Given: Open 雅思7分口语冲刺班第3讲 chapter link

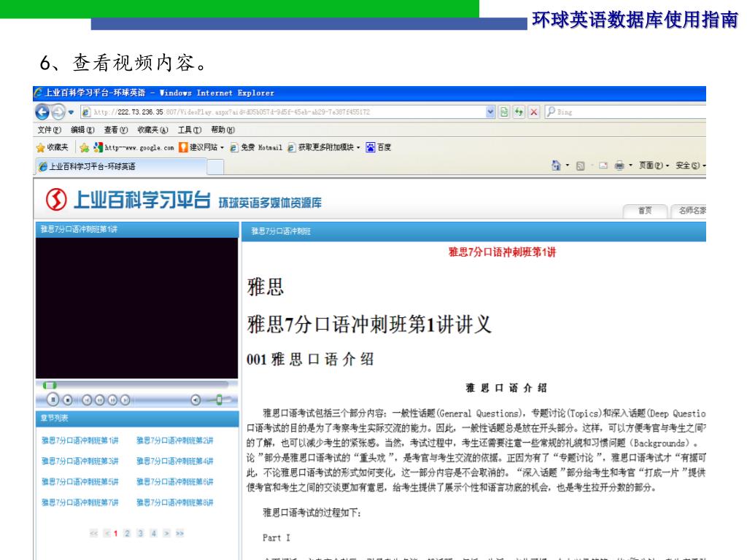Looking at the screenshot, I should click(80, 461).
